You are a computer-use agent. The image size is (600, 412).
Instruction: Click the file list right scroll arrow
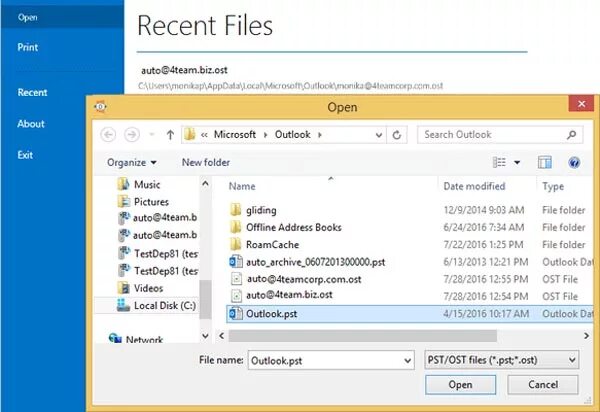point(586,336)
